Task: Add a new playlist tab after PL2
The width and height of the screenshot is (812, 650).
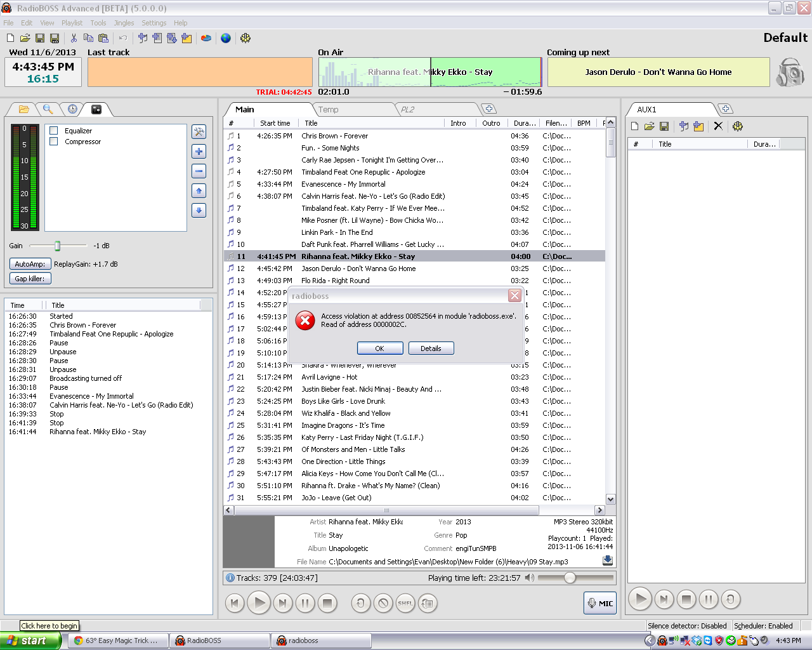Action: tap(488, 109)
